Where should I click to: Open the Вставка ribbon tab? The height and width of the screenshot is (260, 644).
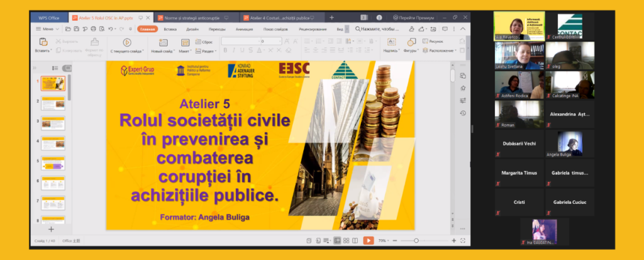click(170, 29)
